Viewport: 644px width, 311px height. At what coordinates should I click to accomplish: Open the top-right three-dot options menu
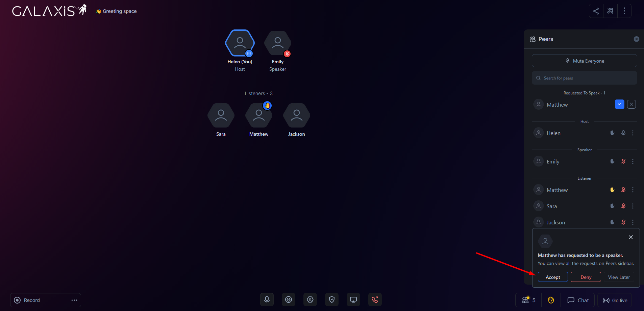point(624,11)
